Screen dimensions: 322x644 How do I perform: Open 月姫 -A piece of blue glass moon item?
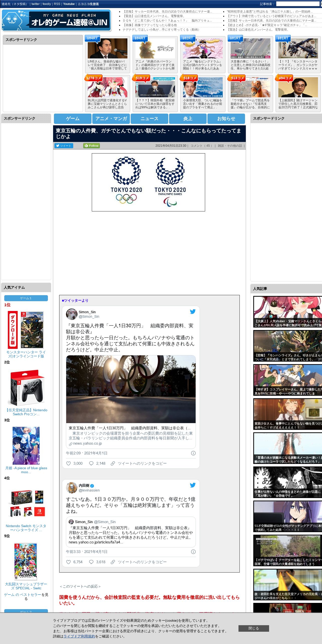26,470
